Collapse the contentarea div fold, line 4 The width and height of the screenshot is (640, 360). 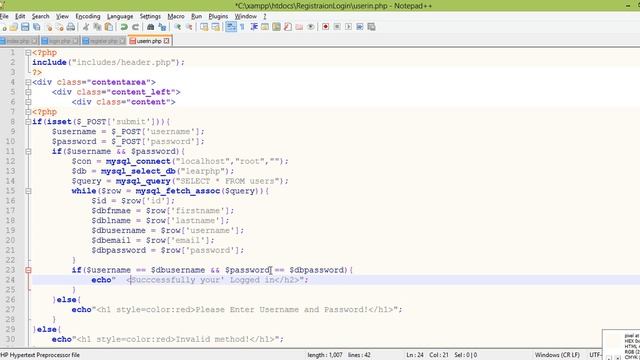(x=28, y=82)
